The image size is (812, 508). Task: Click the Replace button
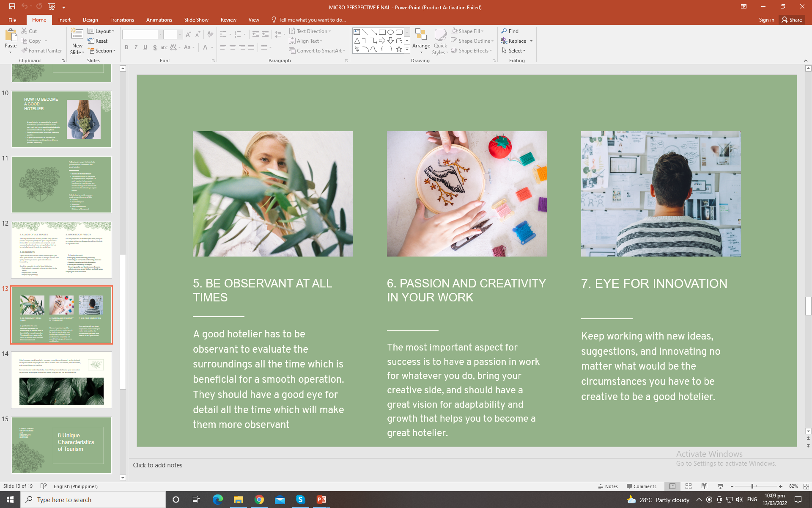point(517,41)
